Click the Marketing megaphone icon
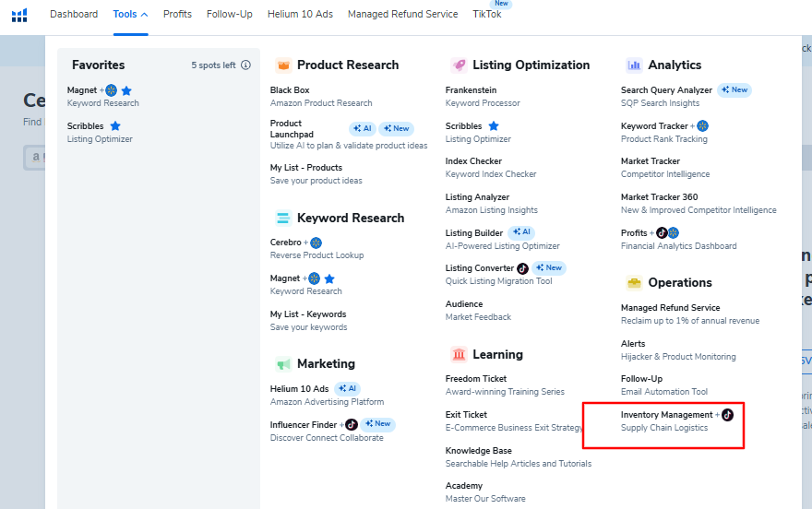This screenshot has height=509, width=812. (x=283, y=364)
